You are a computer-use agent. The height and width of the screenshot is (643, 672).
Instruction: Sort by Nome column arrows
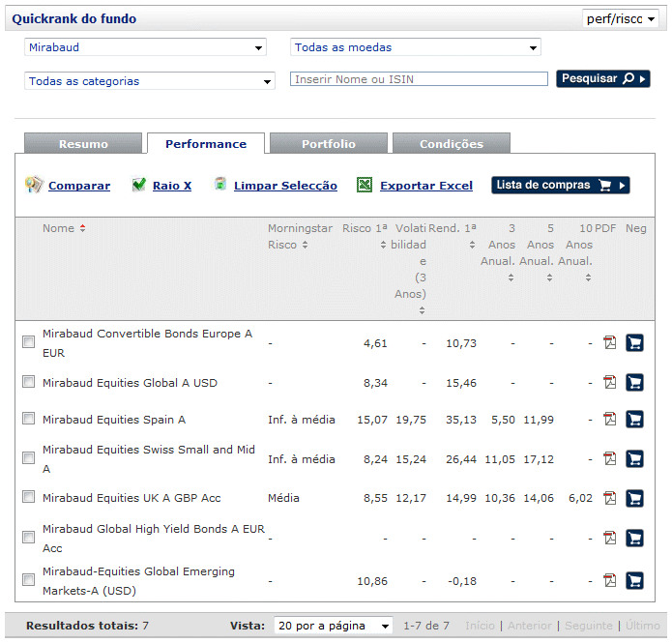(x=82, y=228)
